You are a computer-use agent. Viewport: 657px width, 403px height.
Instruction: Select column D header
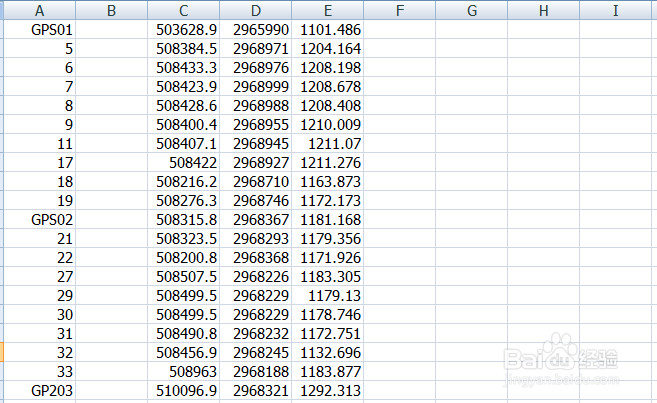(x=256, y=10)
